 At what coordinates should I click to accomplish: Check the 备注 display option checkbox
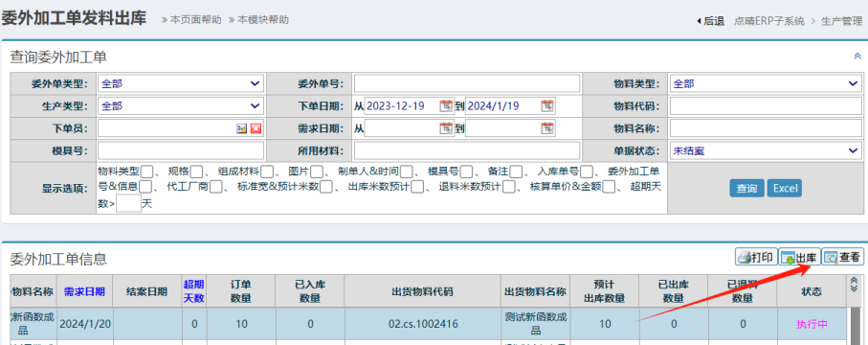516,171
